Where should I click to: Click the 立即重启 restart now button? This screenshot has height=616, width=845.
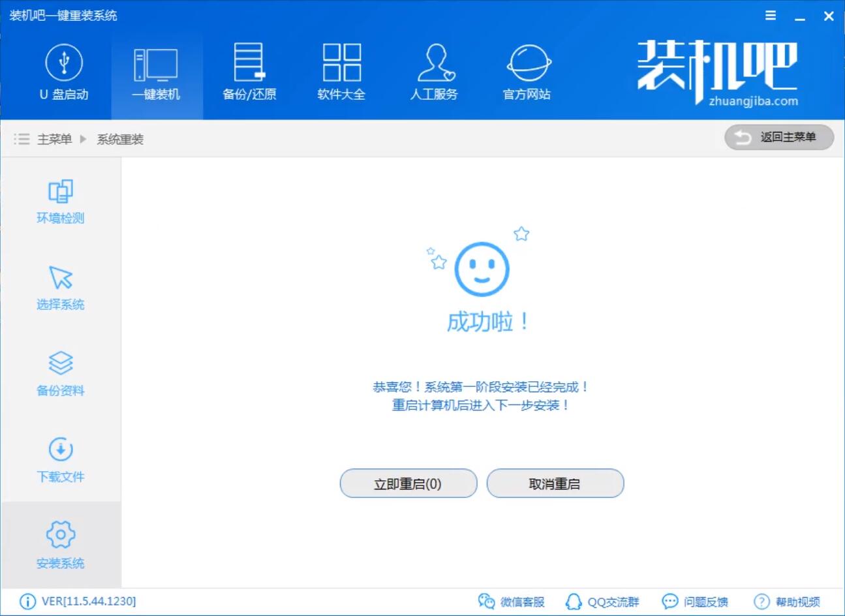[408, 483]
